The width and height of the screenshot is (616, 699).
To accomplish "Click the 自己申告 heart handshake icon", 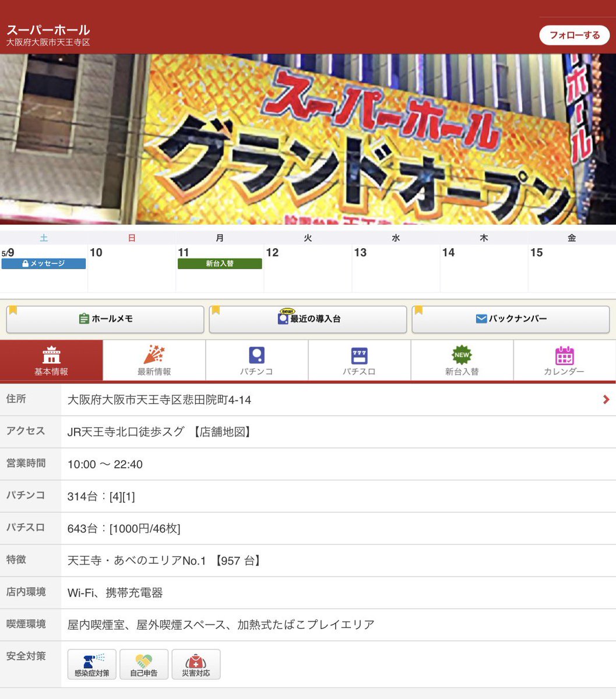I will point(144,665).
